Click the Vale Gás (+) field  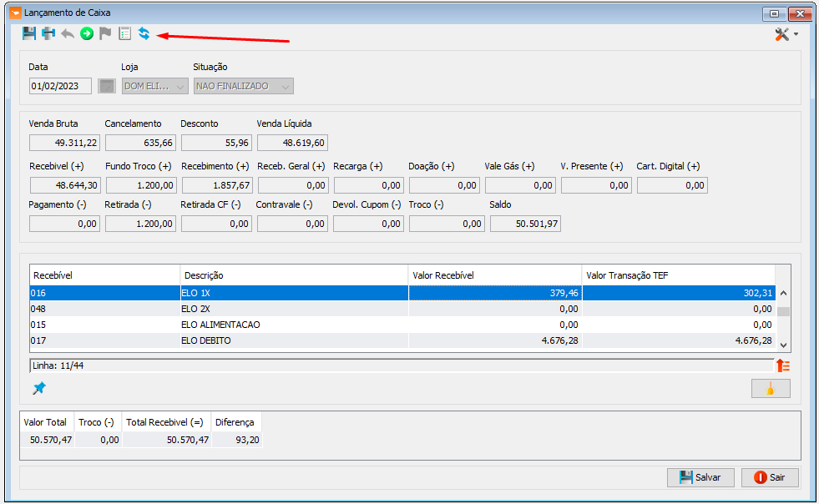pyautogui.click(x=520, y=185)
